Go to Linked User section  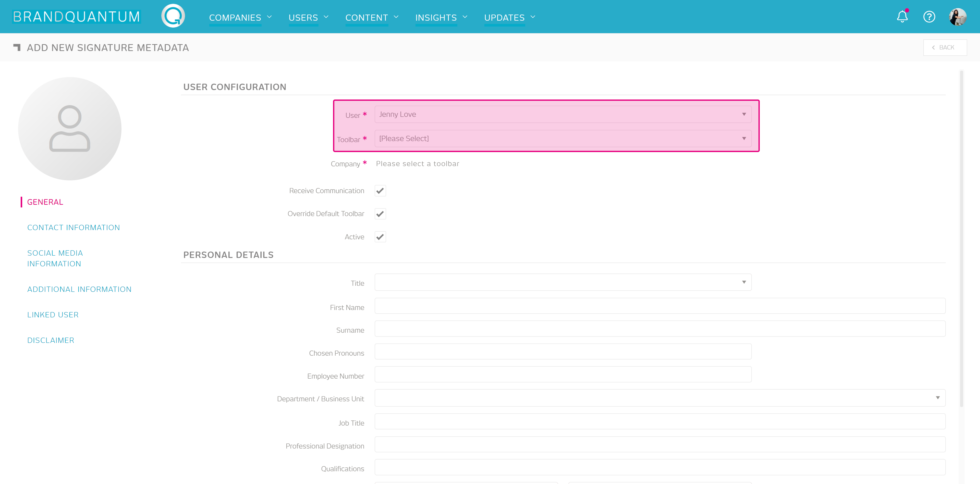[x=53, y=315]
